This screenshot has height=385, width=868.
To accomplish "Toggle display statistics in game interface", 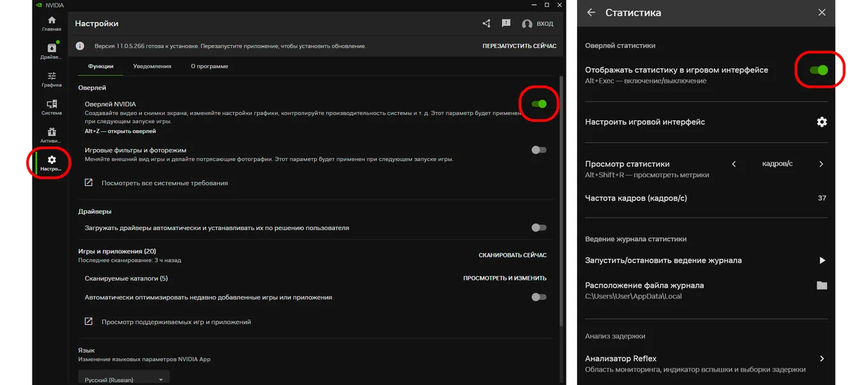I will pos(819,70).
